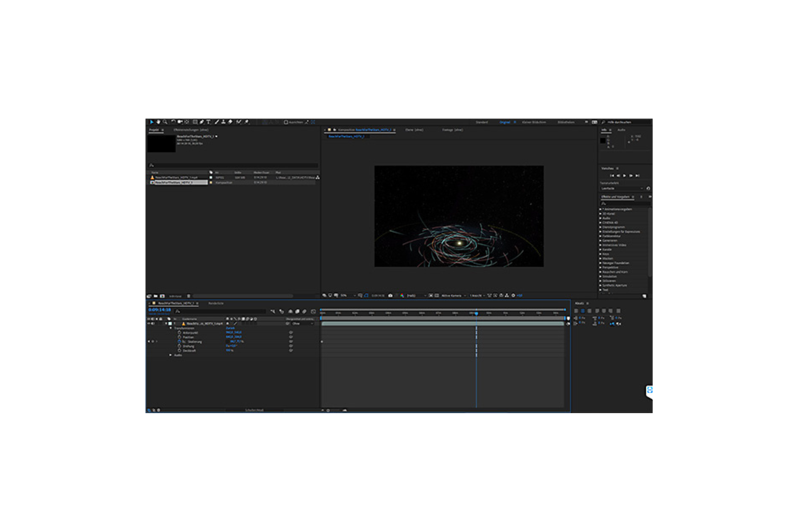Image resolution: width=798 pixels, height=532 pixels.
Task: Enable the Ausrichten snapping checkbox
Action: pyautogui.click(x=286, y=122)
